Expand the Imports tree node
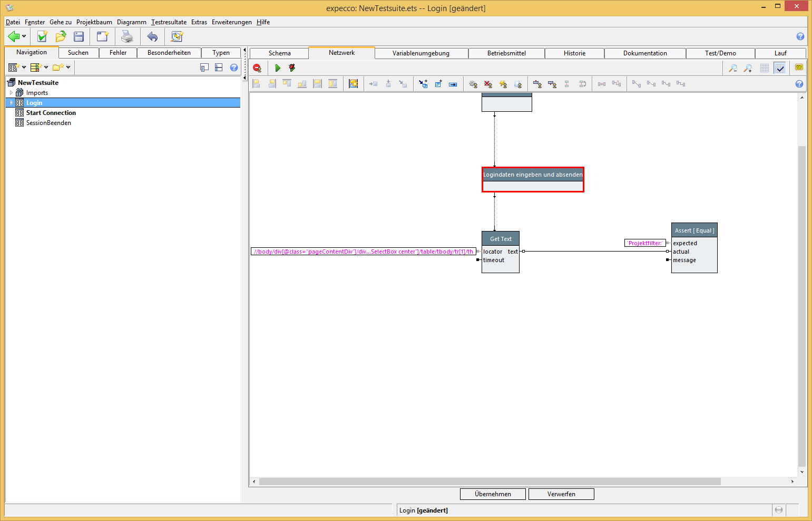This screenshot has height=521, width=812. tap(11, 93)
